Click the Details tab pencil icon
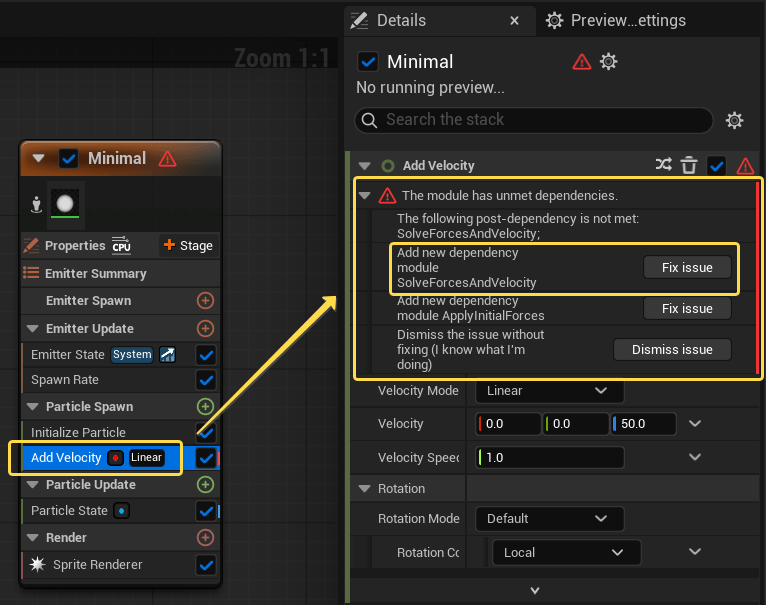The height and width of the screenshot is (605, 766). coord(359,21)
